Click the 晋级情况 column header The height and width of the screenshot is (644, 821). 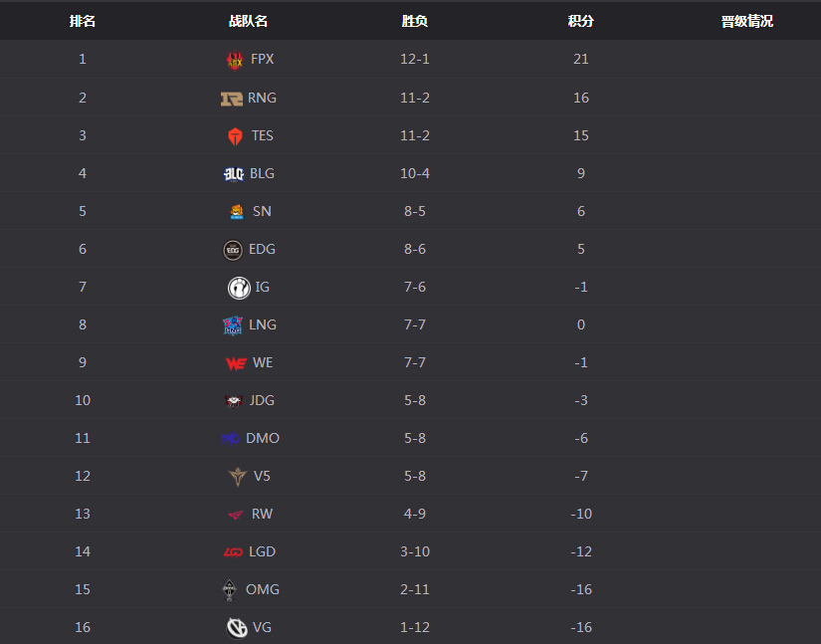tap(747, 21)
